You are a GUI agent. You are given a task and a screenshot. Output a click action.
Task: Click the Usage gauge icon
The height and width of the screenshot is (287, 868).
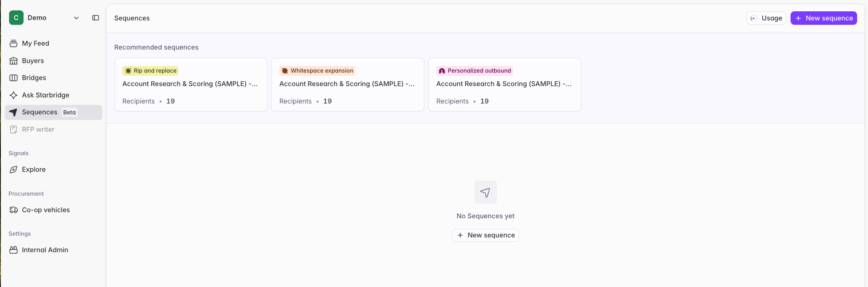754,18
